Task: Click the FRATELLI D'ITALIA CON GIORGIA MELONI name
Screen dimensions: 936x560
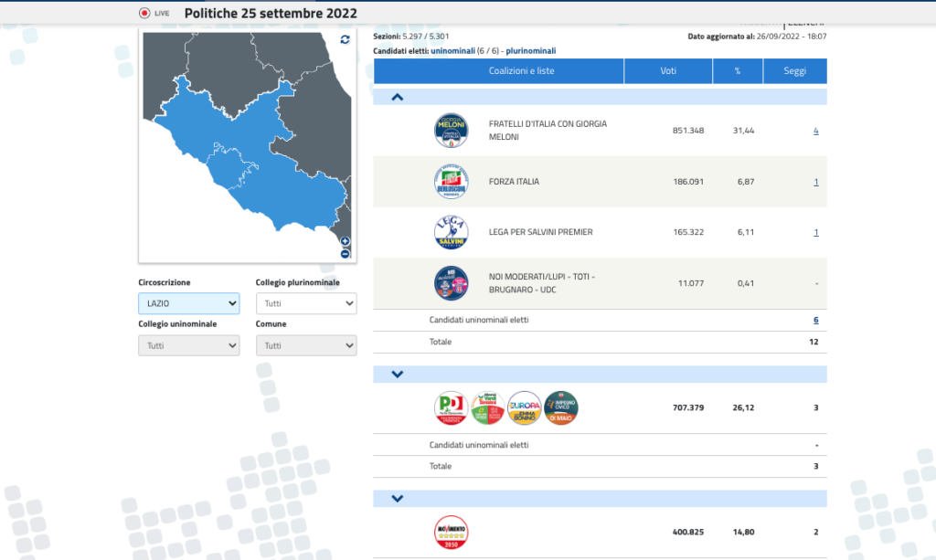Action: pos(548,131)
